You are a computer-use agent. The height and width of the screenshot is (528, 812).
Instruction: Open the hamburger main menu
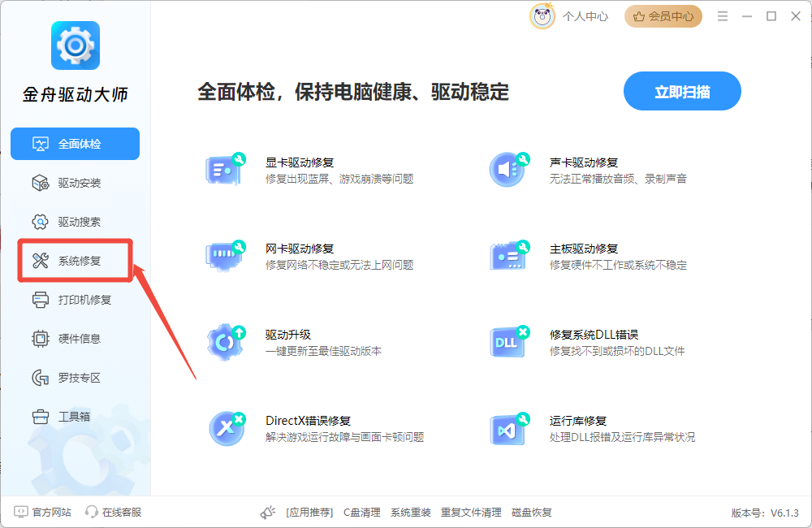(723, 16)
